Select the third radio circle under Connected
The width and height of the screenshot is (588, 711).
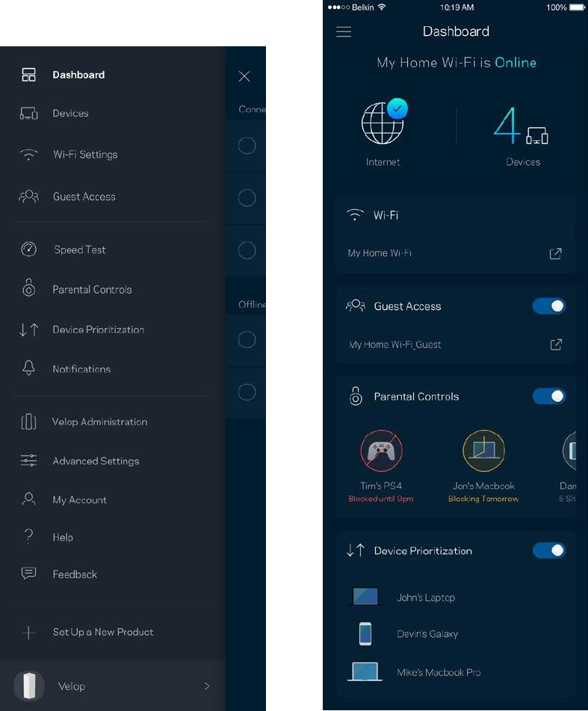click(247, 250)
